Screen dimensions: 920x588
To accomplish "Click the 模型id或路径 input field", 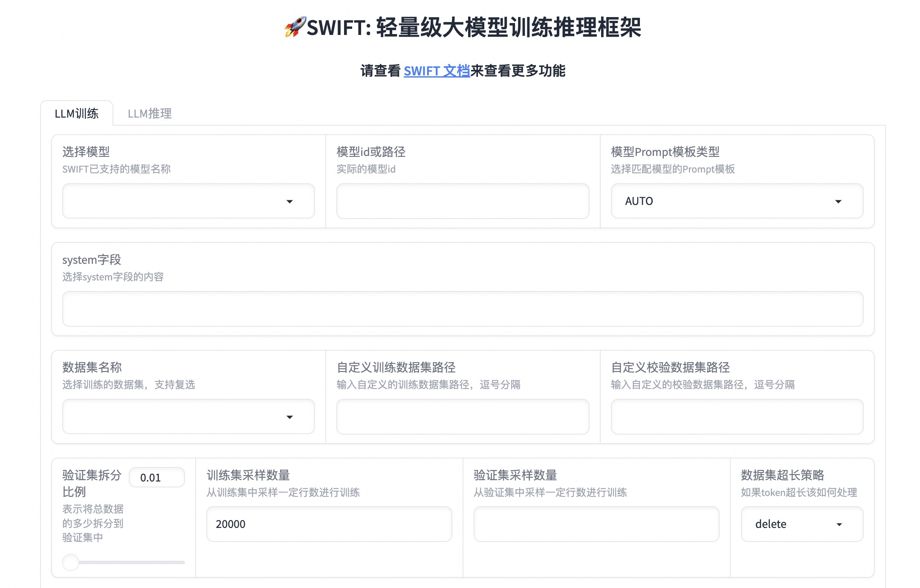I will [463, 201].
